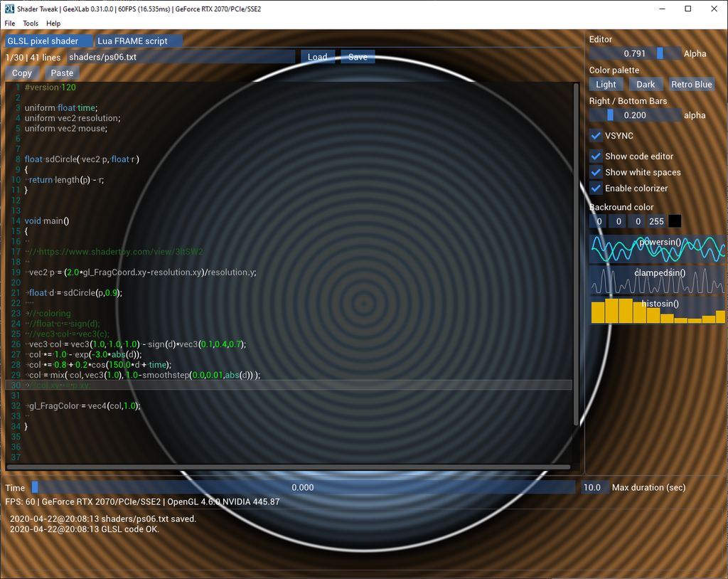Screen dimensions: 728x579
Task: Click the '// coloring' comment line
Action: 50,313
